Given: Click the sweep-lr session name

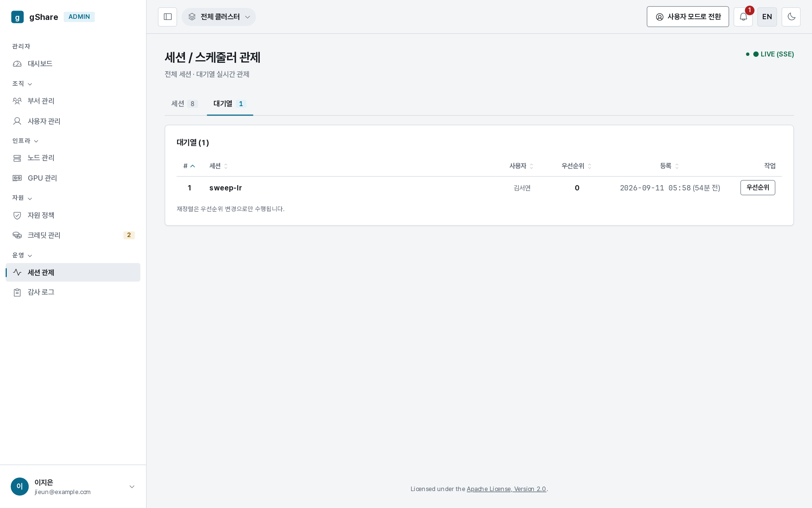Looking at the screenshot, I should pyautogui.click(x=226, y=188).
